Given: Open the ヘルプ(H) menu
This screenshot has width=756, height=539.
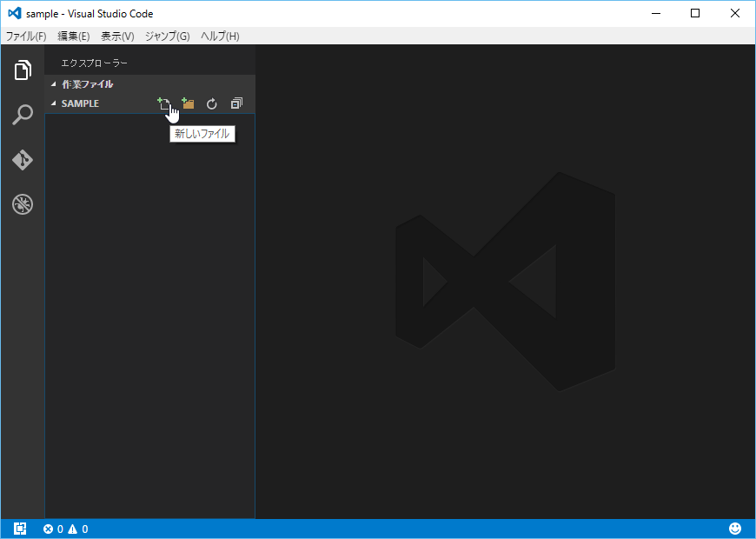Looking at the screenshot, I should 220,37.
